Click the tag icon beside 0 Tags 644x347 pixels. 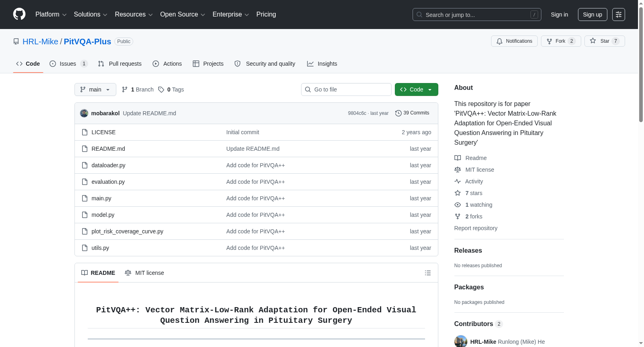161,89
